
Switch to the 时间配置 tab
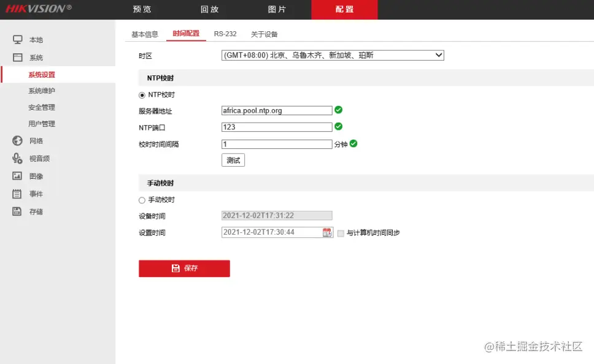(186, 34)
